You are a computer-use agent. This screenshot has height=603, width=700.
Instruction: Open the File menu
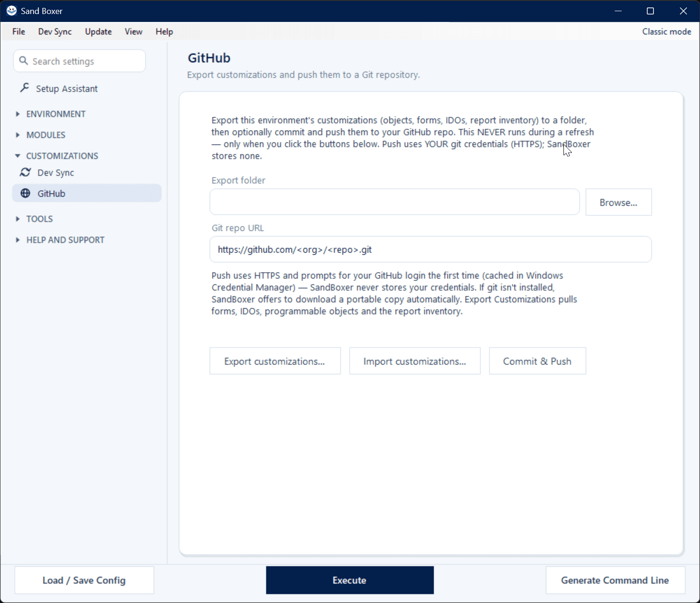pyautogui.click(x=19, y=32)
